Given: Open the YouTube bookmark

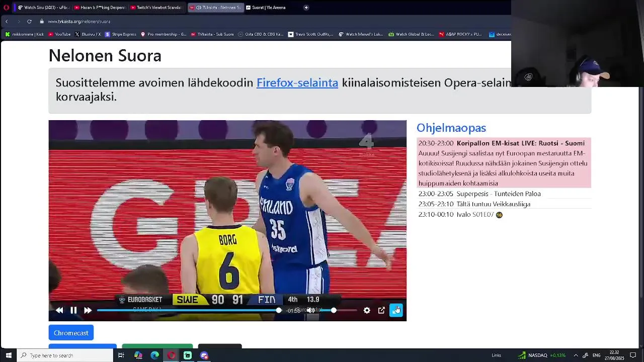Looking at the screenshot, I should coord(60,34).
